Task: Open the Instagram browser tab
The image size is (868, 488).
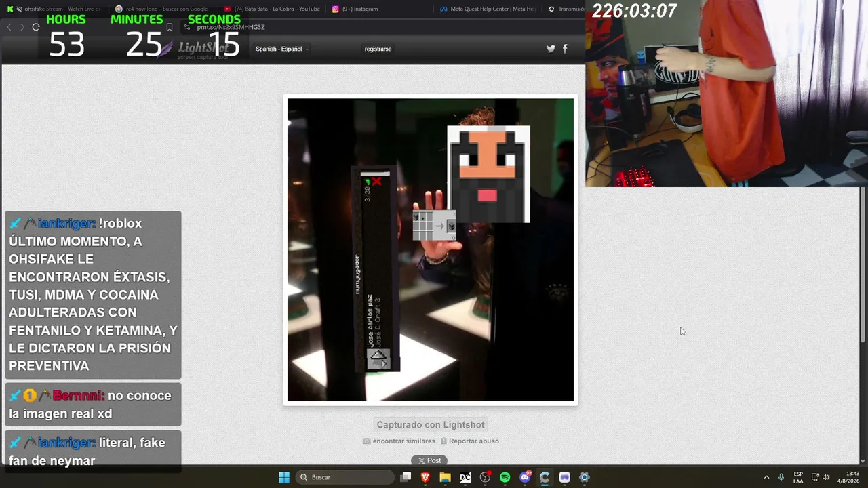Action: coord(378,9)
